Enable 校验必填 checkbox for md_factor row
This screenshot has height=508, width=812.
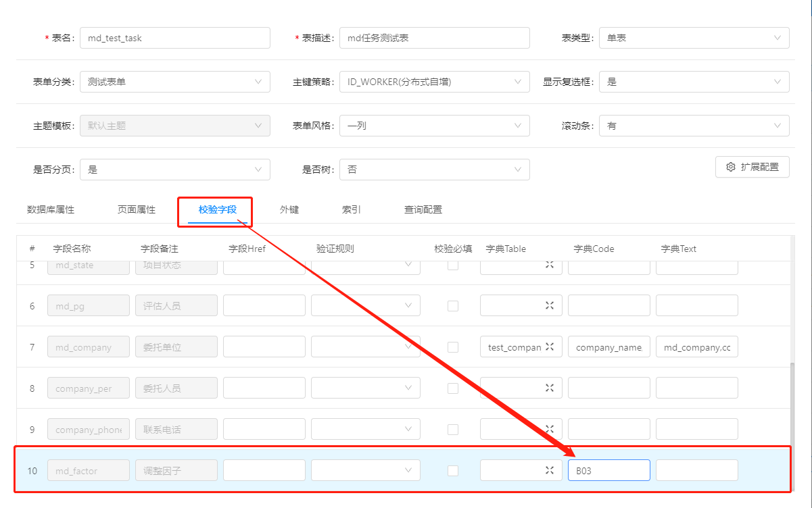click(453, 469)
